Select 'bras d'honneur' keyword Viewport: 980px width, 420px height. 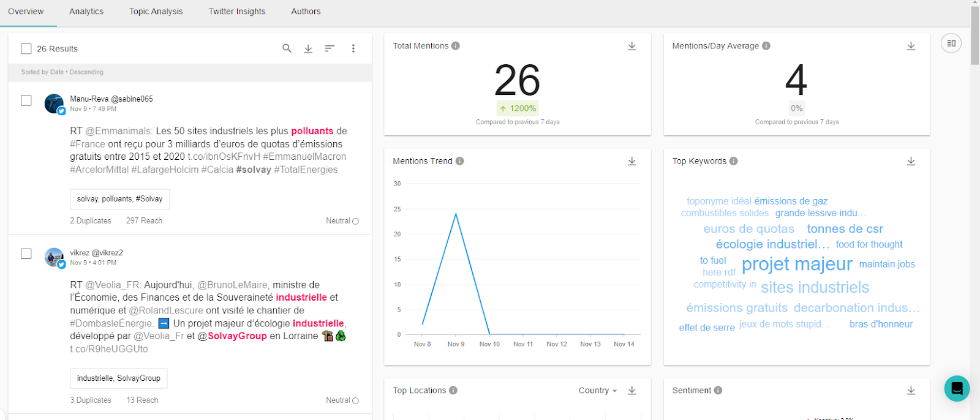tap(881, 324)
